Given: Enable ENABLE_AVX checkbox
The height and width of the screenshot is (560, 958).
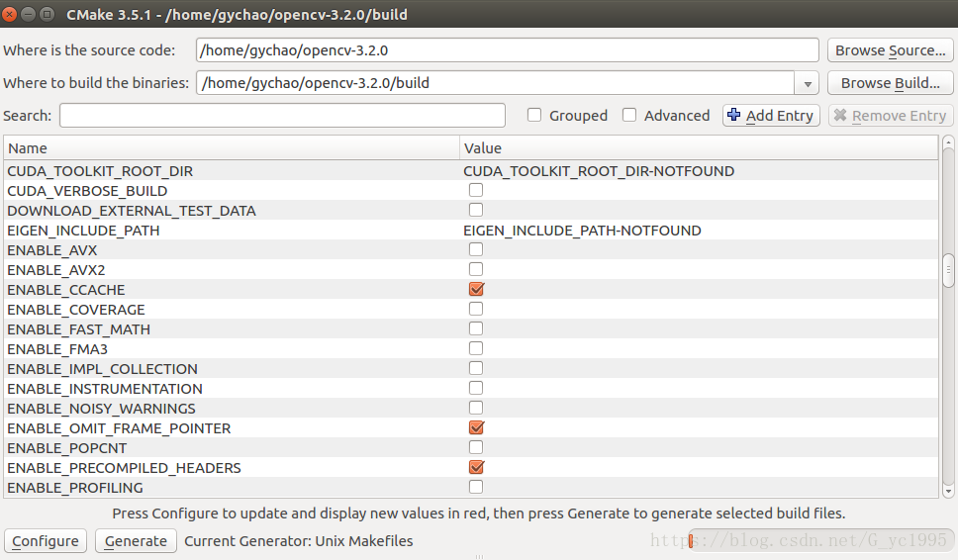Looking at the screenshot, I should pos(476,249).
